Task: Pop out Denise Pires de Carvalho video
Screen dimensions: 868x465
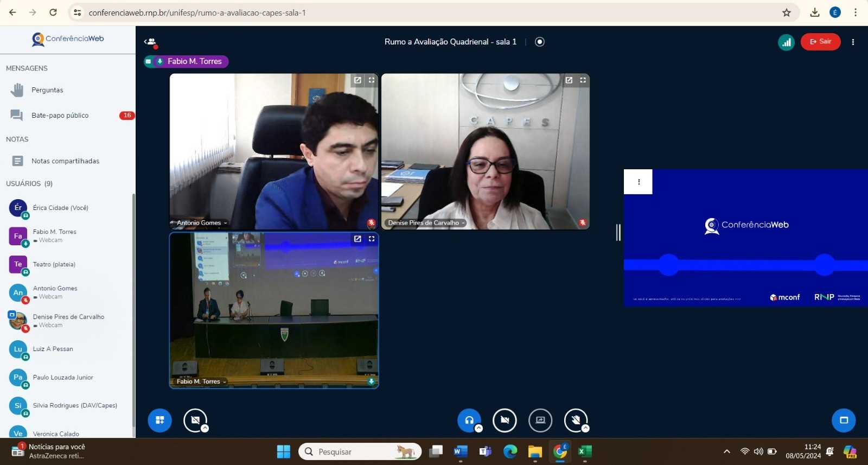Action: coord(569,80)
